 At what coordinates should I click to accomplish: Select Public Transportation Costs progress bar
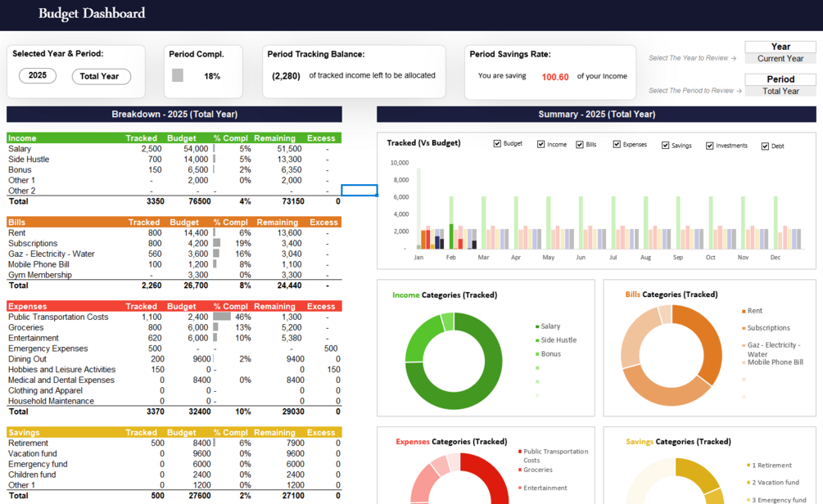(x=222, y=317)
